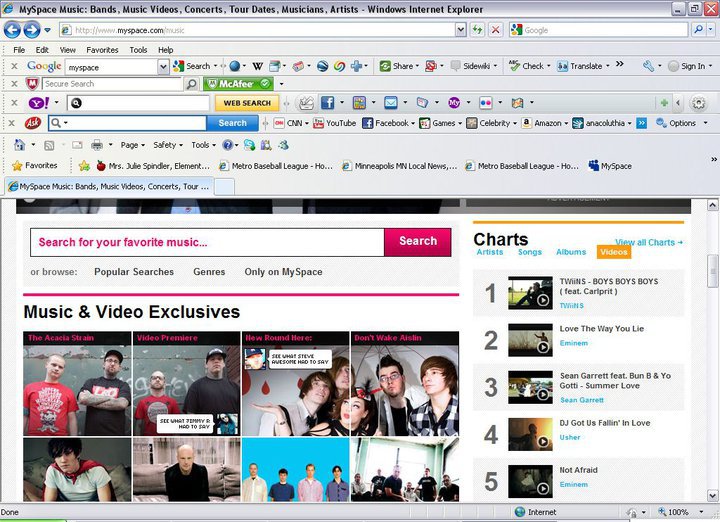
Task: Open The Acacia Strain exclusive thumbnail
Action: coord(77,384)
